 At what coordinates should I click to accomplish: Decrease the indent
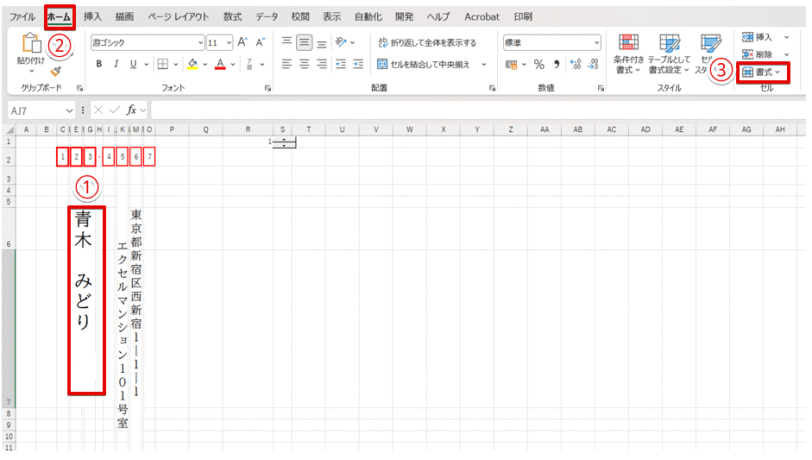pyautogui.click(x=341, y=64)
